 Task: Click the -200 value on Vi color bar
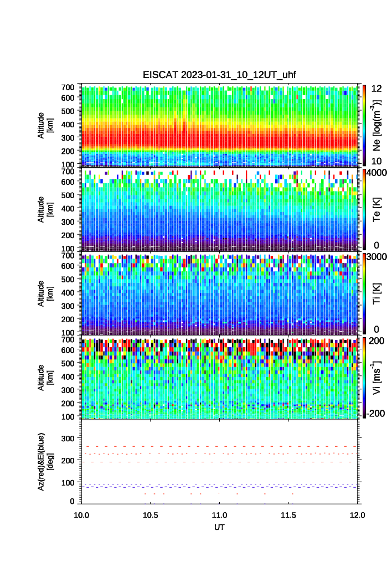[376, 414]
